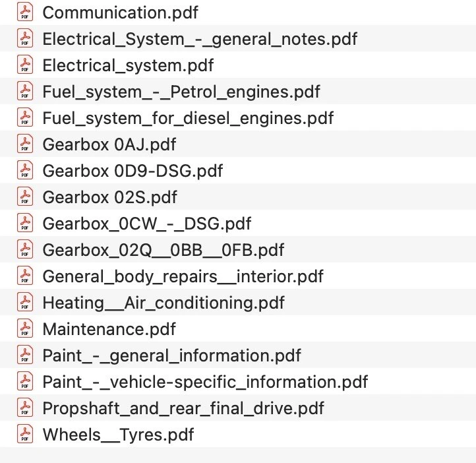Select the Fuel_system_-_Petrol_engines.pdf file name
476x463 pixels.
pos(181,92)
